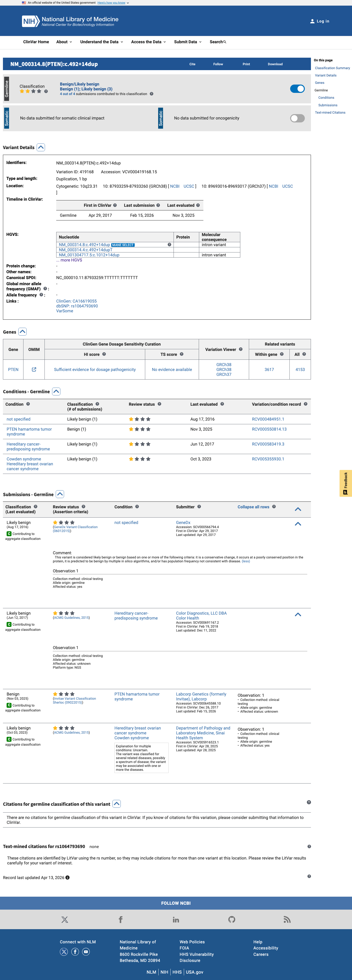
Task: Click help icon beside Variation Viewer
Action: tap(241, 349)
